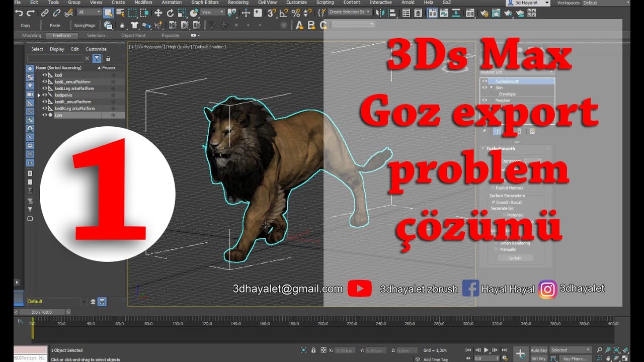Toggle visibility eye for kediLeg arkaPlatform

pyautogui.click(x=45, y=88)
